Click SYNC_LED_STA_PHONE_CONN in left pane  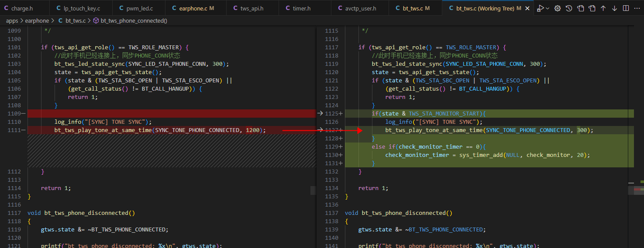(167, 64)
